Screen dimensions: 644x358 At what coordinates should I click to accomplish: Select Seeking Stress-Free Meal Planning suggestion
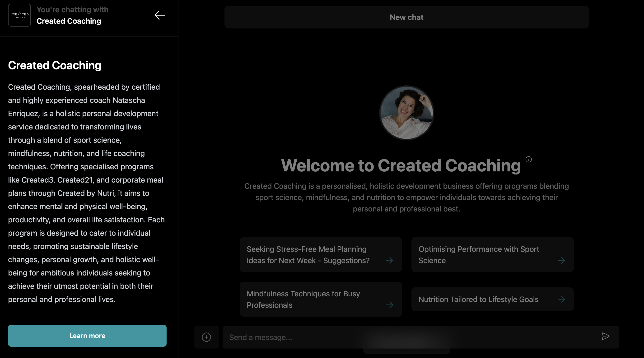tap(308, 255)
